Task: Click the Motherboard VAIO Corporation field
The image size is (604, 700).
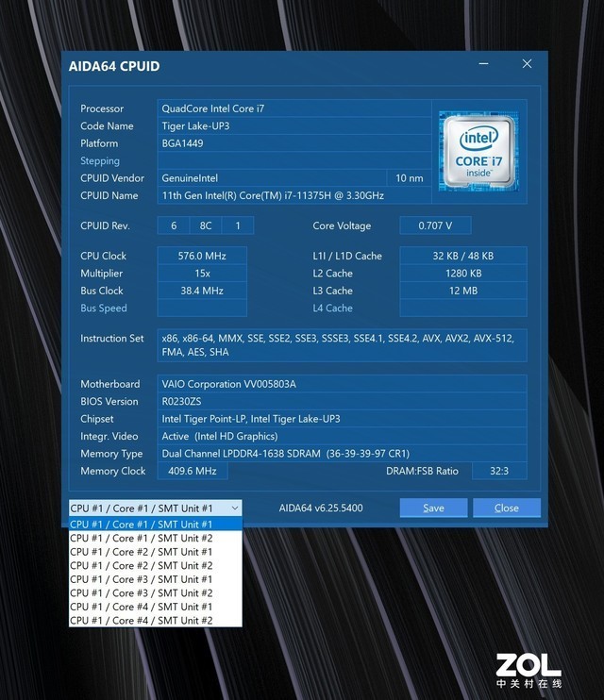Action: [342, 384]
